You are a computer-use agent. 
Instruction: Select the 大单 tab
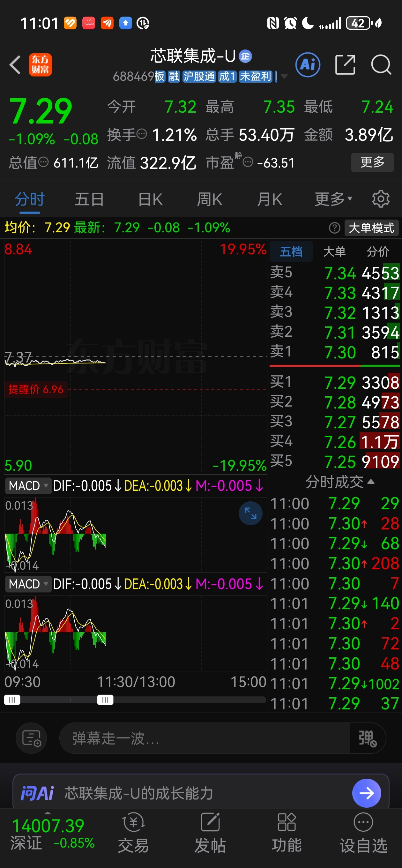tap(335, 251)
